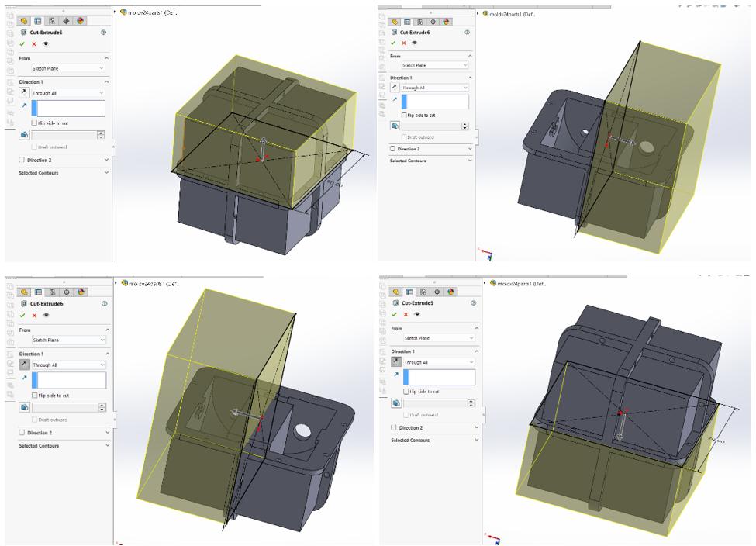The height and width of the screenshot is (546, 756).
Task: Toggle detailed preview eye icon, upper-right screenshot
Action: pyautogui.click(x=415, y=43)
